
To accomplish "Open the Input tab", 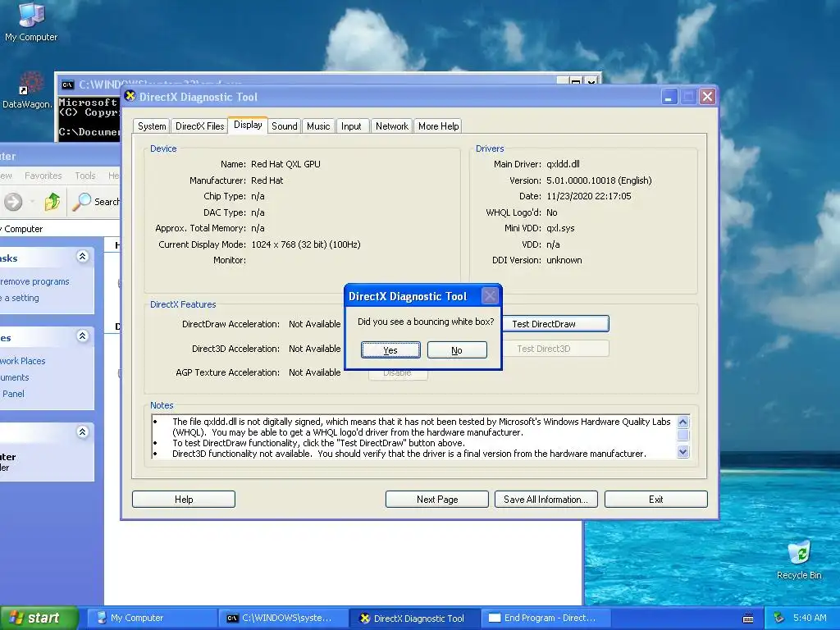I will (x=351, y=126).
